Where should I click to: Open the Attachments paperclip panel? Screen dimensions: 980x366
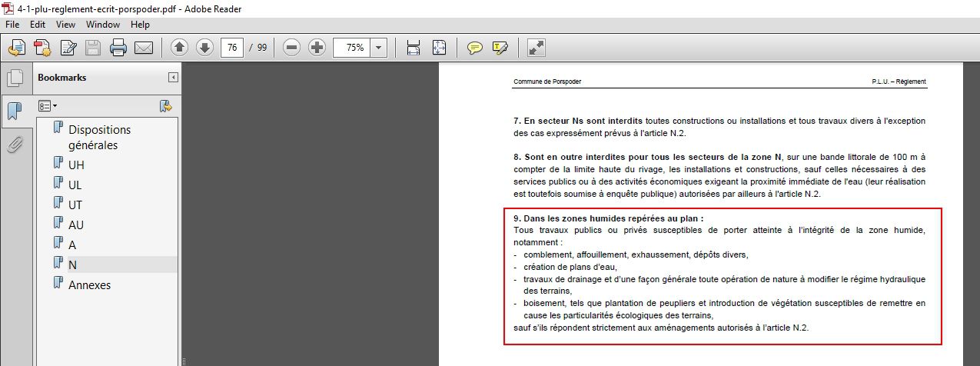click(x=15, y=145)
